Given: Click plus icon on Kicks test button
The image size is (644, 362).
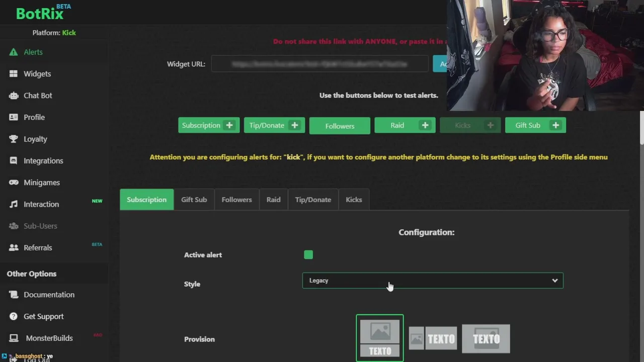Looking at the screenshot, I should (491, 125).
